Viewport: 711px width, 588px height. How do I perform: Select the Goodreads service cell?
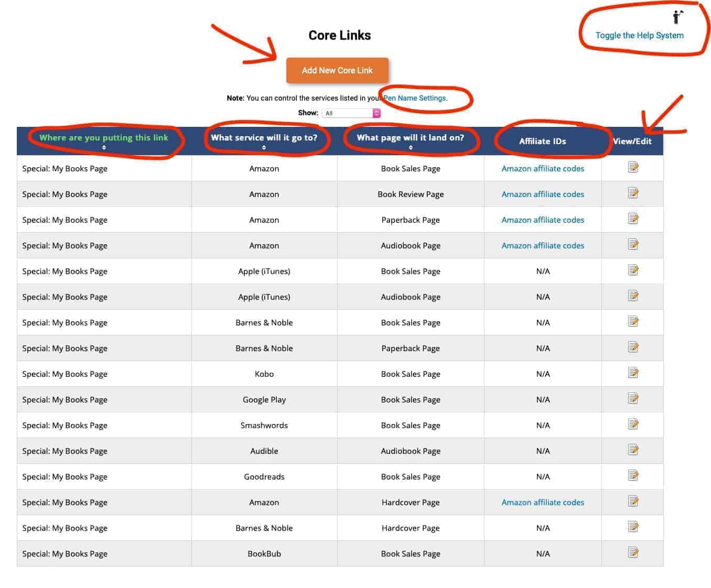click(x=264, y=477)
